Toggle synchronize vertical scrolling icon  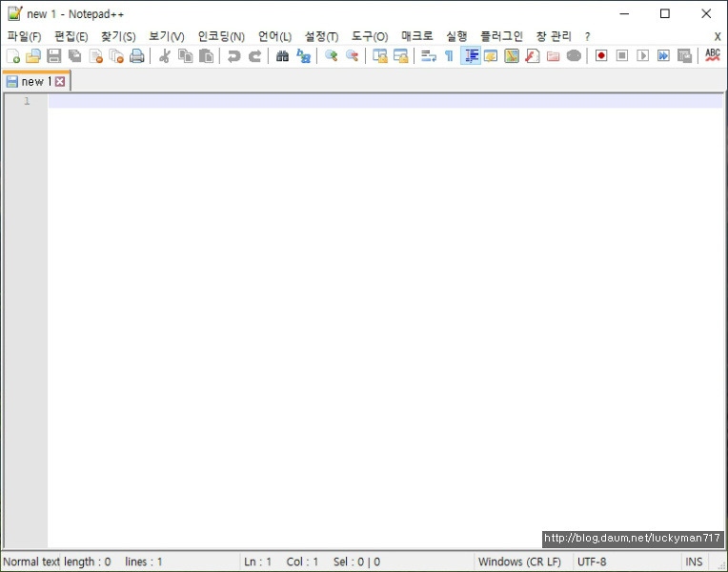(x=380, y=55)
